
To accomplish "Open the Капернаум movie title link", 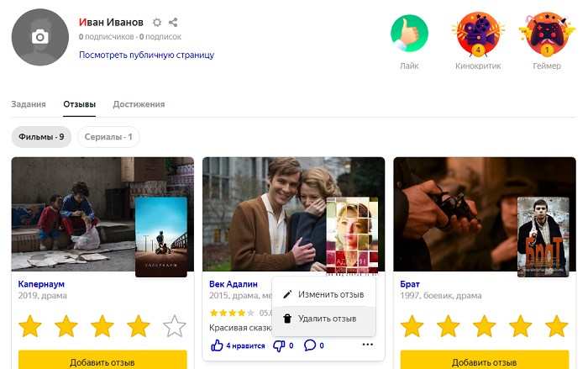I will [x=41, y=284].
